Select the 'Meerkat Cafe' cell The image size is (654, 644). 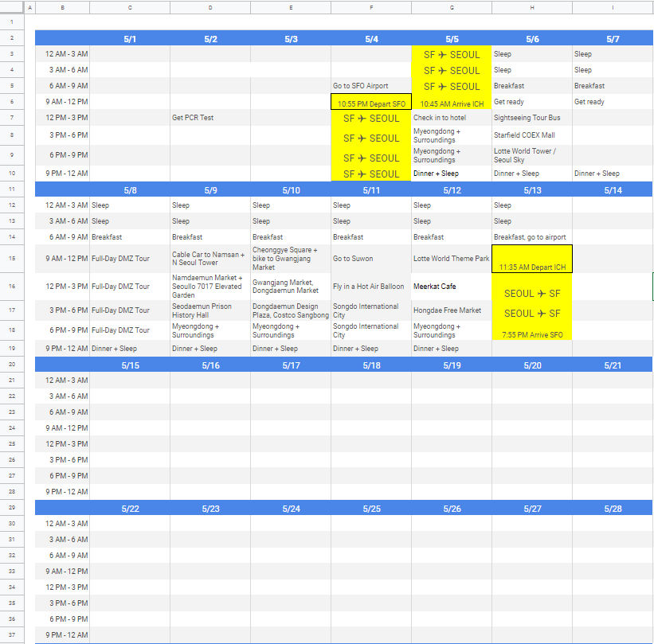(x=452, y=287)
